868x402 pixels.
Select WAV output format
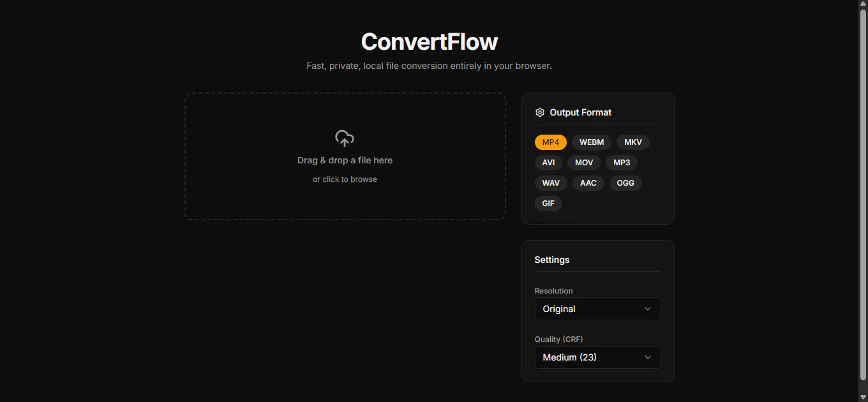[x=551, y=183]
